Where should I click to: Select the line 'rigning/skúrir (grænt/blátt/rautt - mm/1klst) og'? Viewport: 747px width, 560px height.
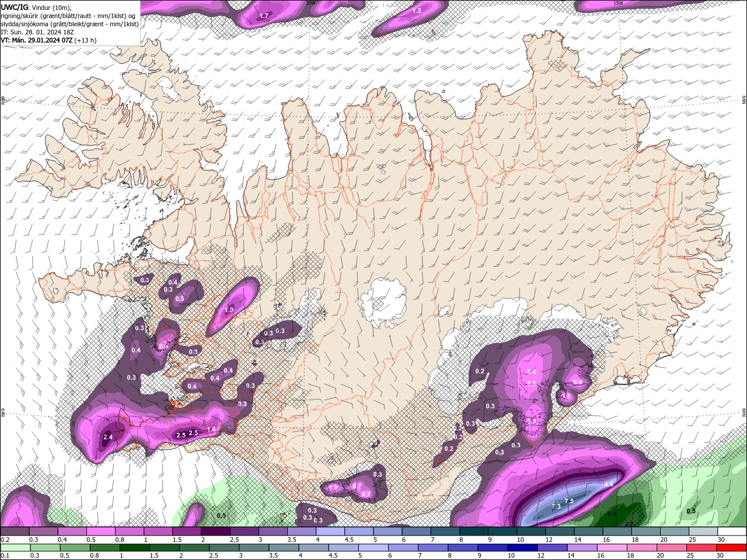click(x=69, y=15)
